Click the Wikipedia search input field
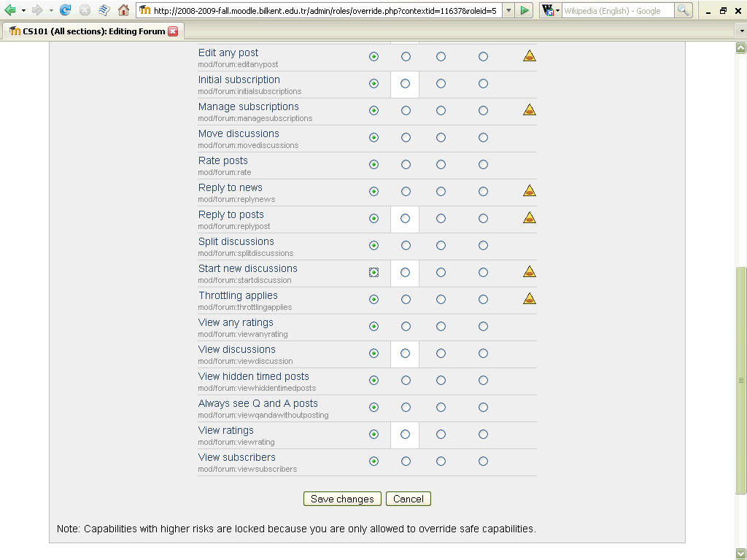 (x=618, y=10)
